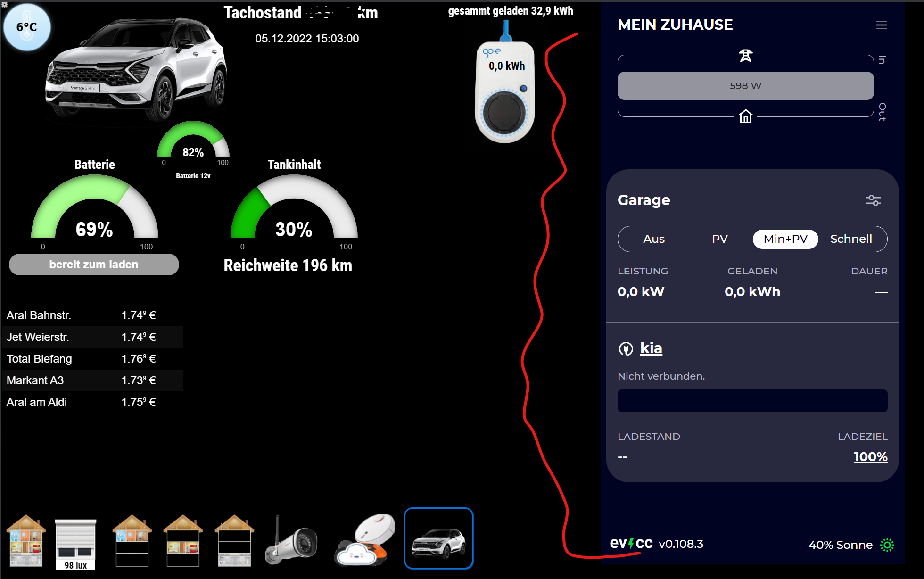The height and width of the screenshot is (579, 924).
Task: Click the Garage loadpoint heading
Action: pyautogui.click(x=643, y=200)
